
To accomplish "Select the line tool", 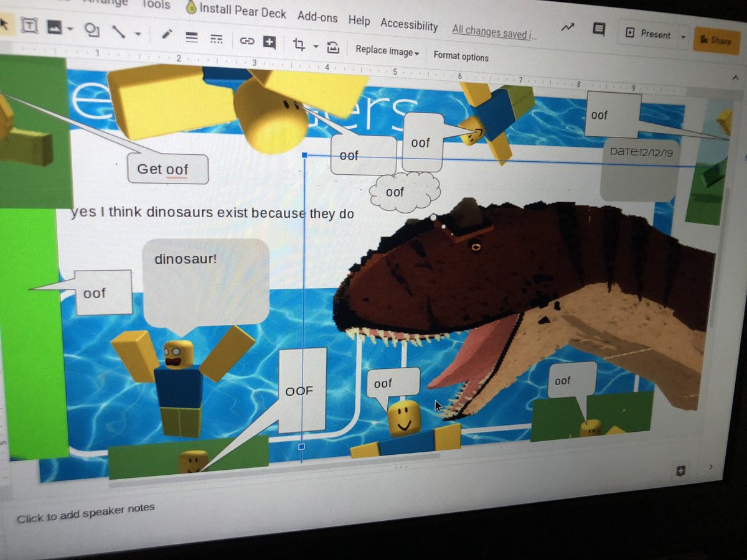I will [120, 32].
